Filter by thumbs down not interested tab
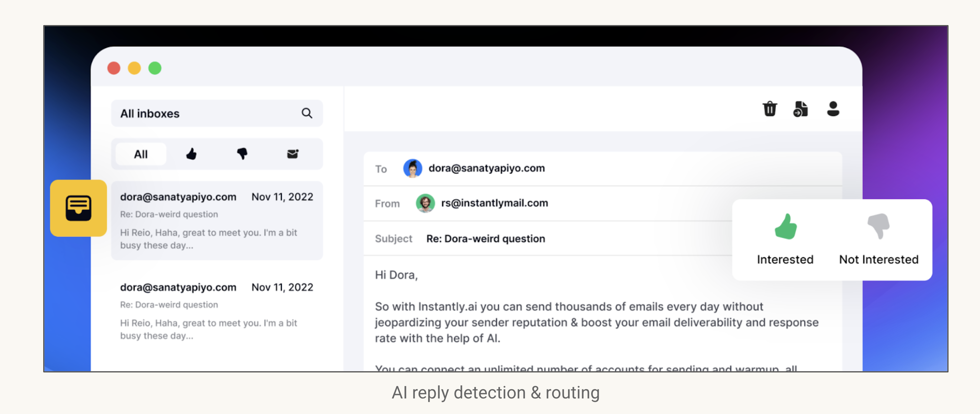This screenshot has height=414, width=980. click(x=242, y=154)
